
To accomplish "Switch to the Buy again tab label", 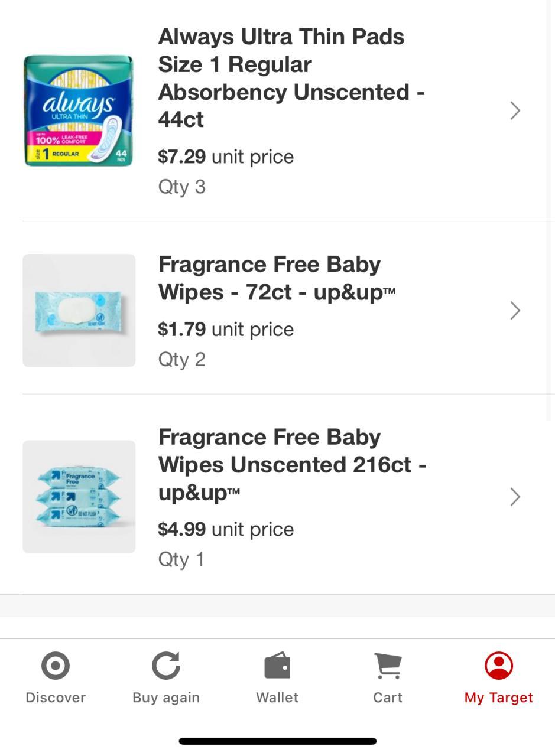I will click(166, 698).
